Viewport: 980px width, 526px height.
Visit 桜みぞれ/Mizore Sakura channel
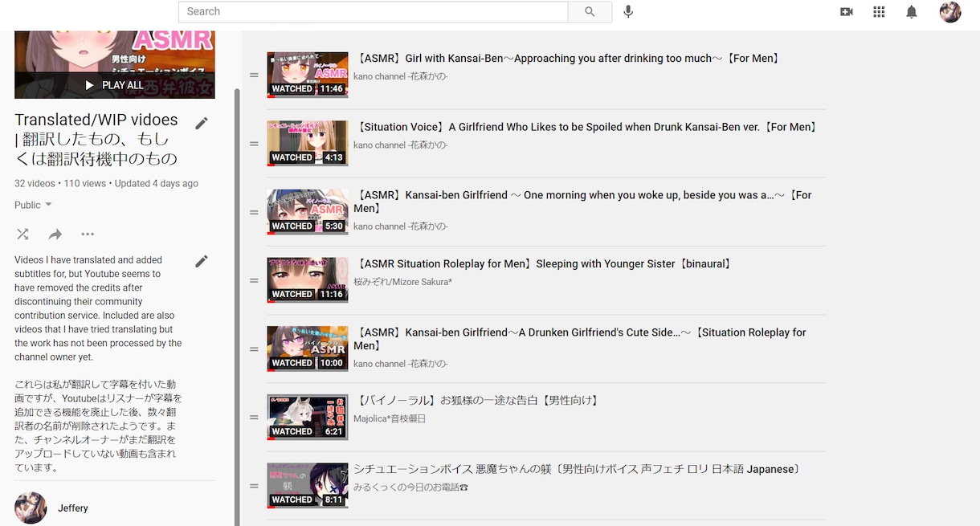point(403,282)
